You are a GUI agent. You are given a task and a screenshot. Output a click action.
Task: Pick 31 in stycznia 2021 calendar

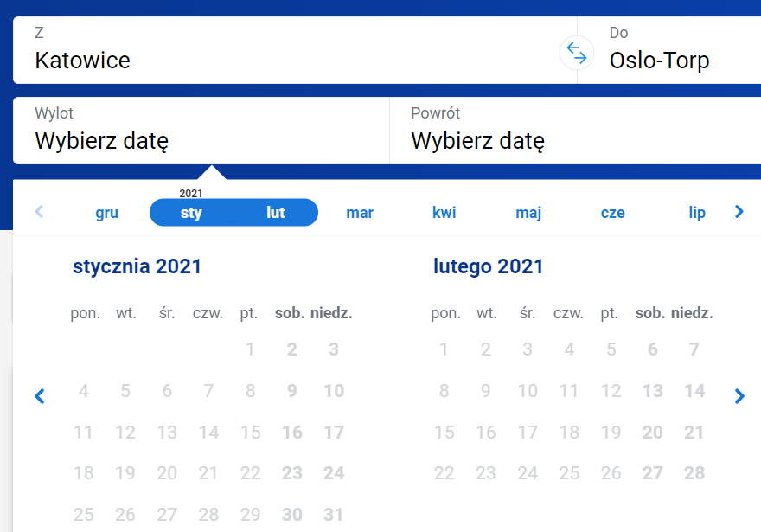(x=334, y=515)
